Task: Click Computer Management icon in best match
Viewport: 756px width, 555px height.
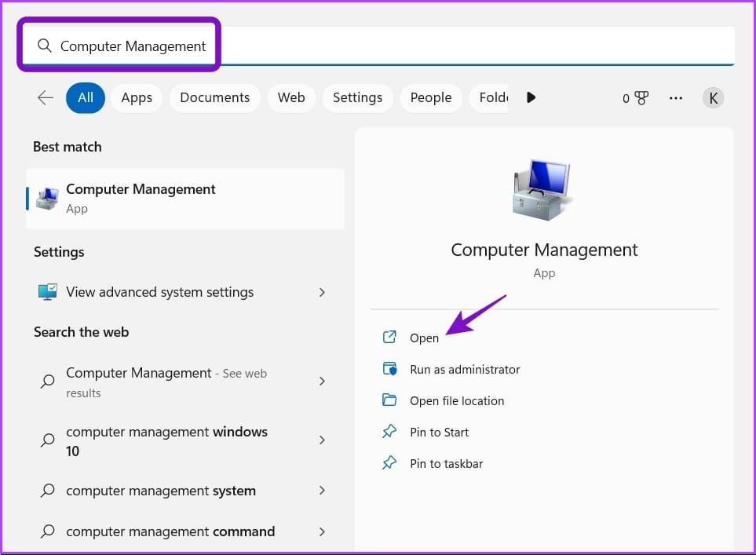Action: click(47, 199)
